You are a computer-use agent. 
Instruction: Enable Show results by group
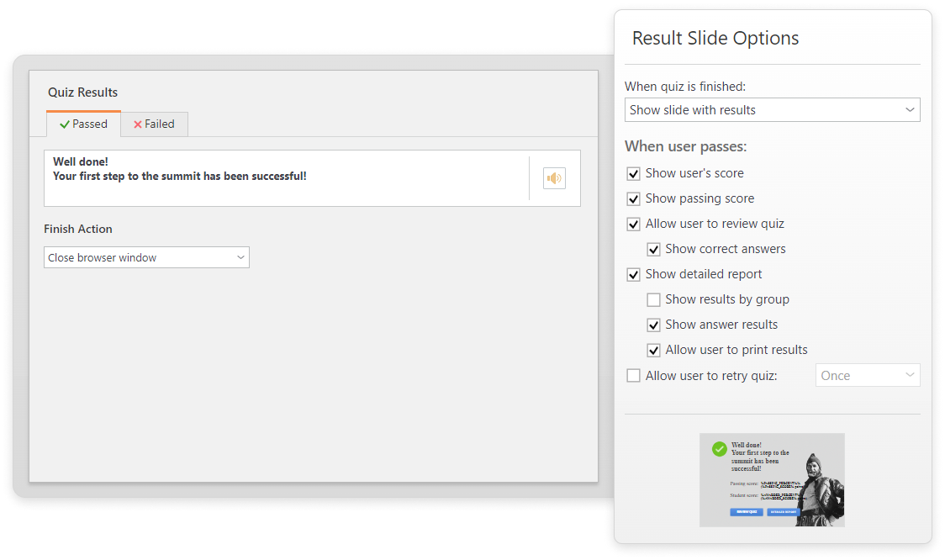[653, 300]
